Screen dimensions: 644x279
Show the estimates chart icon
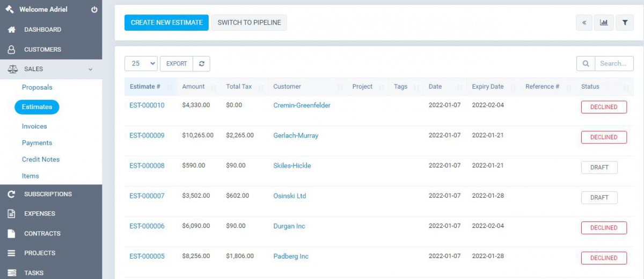point(604,23)
